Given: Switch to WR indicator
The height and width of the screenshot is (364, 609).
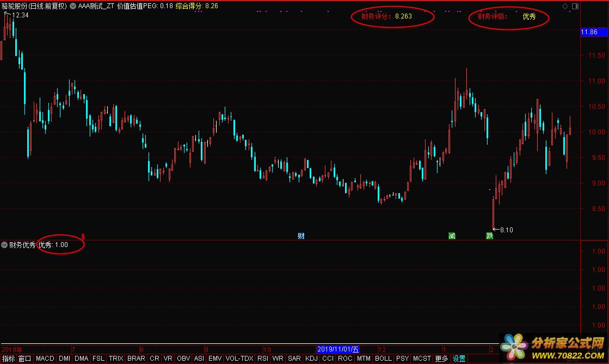Looking at the screenshot, I should point(278,359).
